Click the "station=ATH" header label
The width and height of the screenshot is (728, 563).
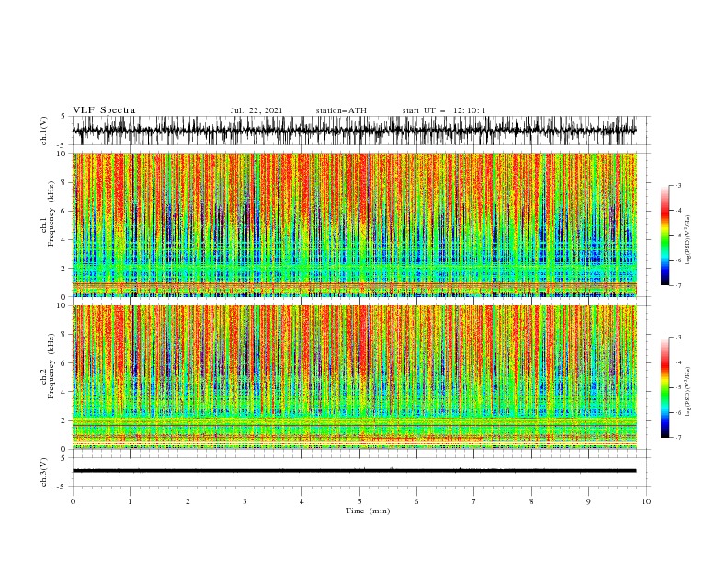(x=341, y=110)
